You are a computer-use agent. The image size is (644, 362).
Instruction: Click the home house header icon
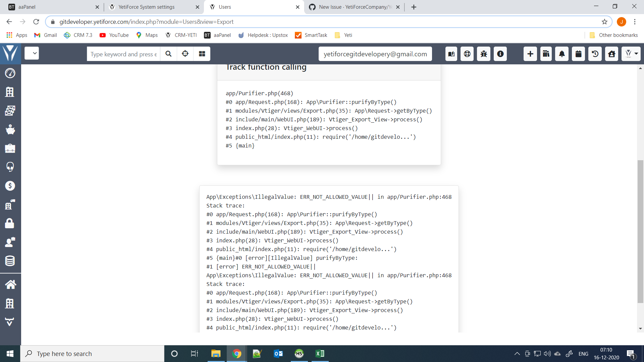click(x=612, y=54)
